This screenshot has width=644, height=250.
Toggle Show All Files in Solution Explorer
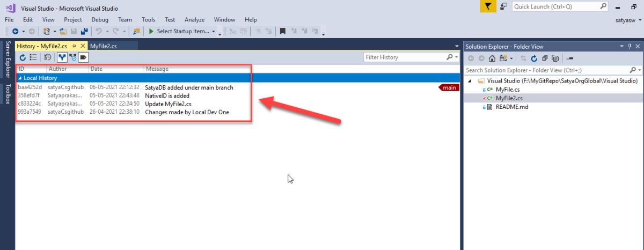pyautogui.click(x=555, y=58)
